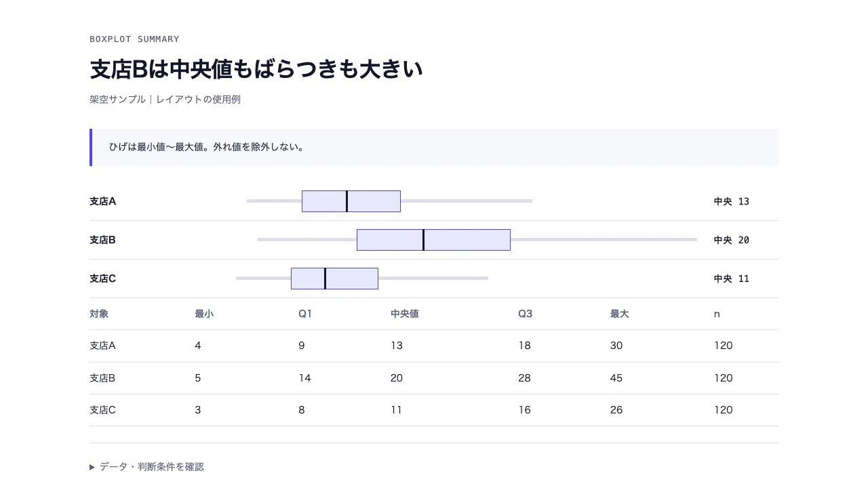Click the 最大 column header
Viewport: 868px width, 488px height.
(620, 314)
